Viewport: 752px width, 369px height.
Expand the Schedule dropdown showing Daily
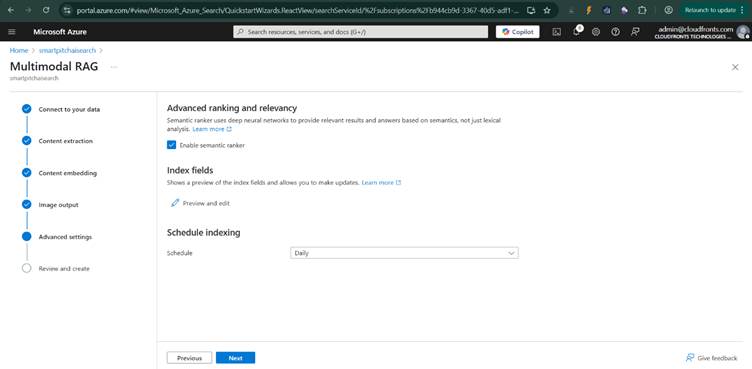[x=404, y=253]
